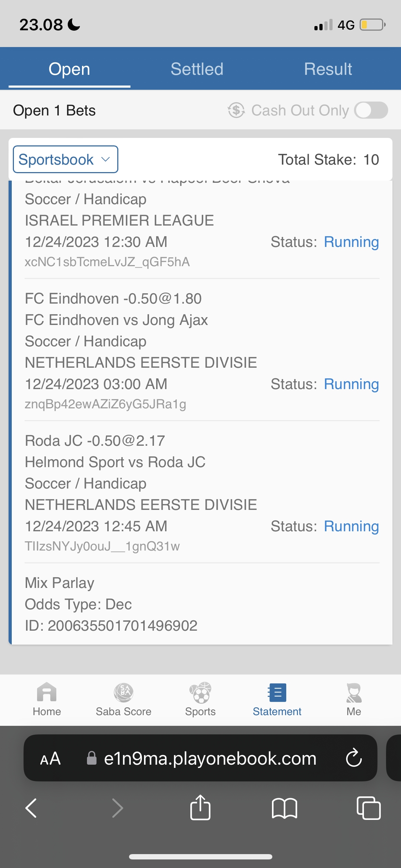Screen dimensions: 401x868
Task: Tap Running status for FC Eindhoven bet
Action: tap(351, 384)
